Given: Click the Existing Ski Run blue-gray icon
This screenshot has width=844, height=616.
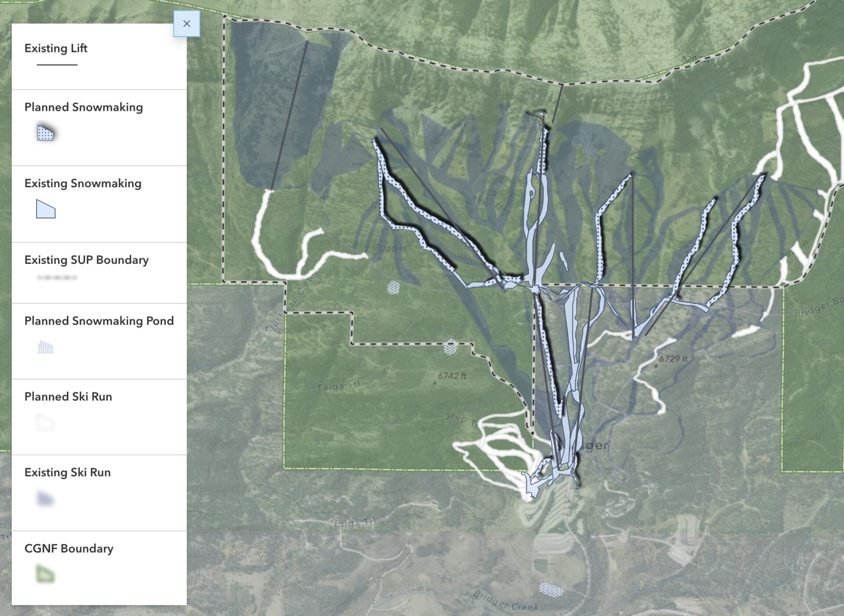Looking at the screenshot, I should click(45, 499).
